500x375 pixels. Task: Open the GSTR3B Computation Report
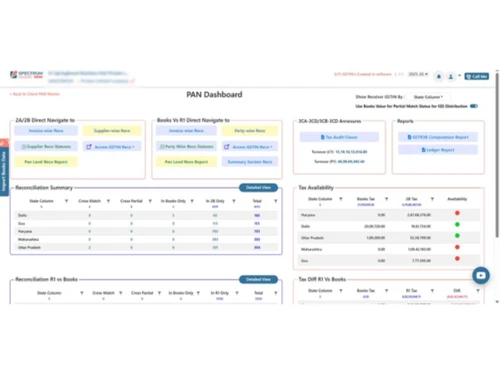(438, 137)
